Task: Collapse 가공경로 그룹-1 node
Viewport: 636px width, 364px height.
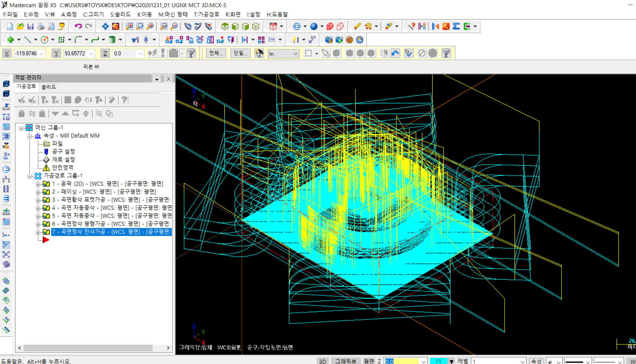Action: [30, 176]
